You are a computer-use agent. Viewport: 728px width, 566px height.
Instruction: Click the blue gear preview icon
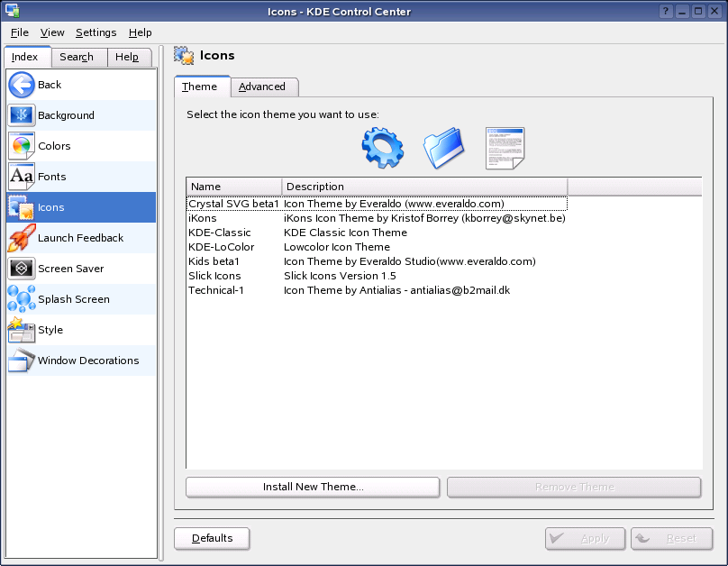382,148
